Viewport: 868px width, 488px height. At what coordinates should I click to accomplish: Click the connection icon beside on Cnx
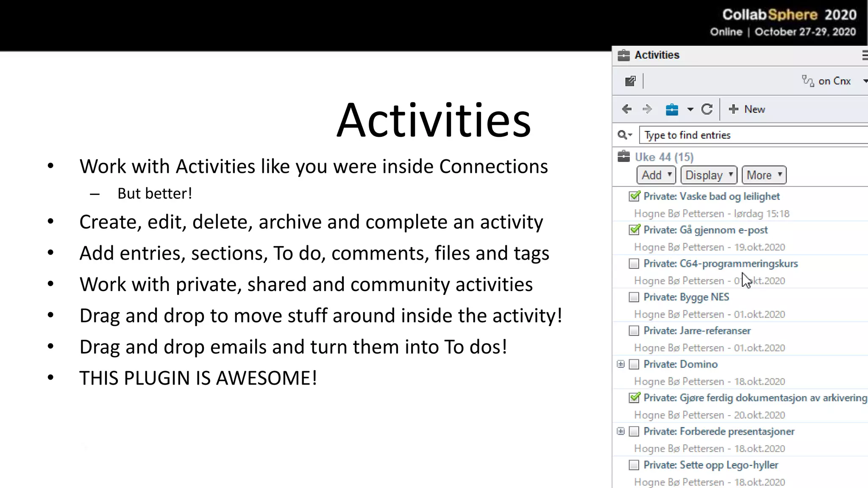tap(808, 81)
